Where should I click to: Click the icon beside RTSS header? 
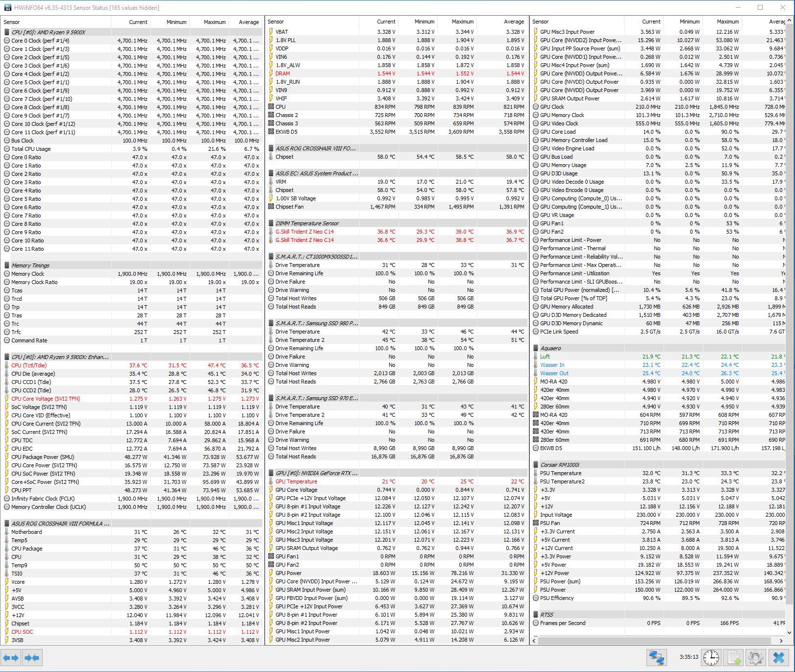tap(536, 615)
